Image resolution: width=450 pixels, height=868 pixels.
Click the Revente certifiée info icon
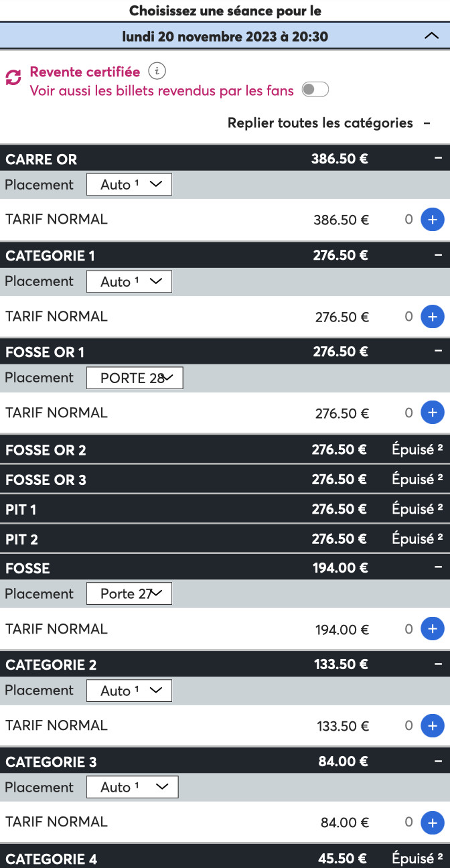click(157, 71)
